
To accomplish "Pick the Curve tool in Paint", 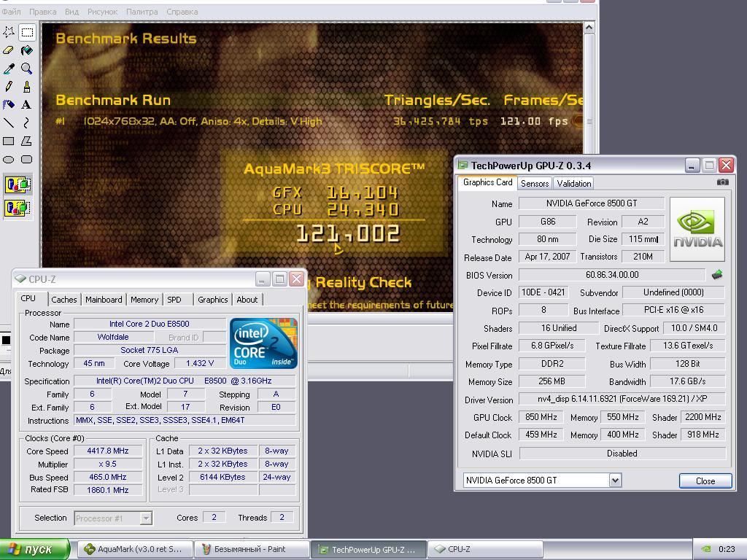I will pos(27,122).
